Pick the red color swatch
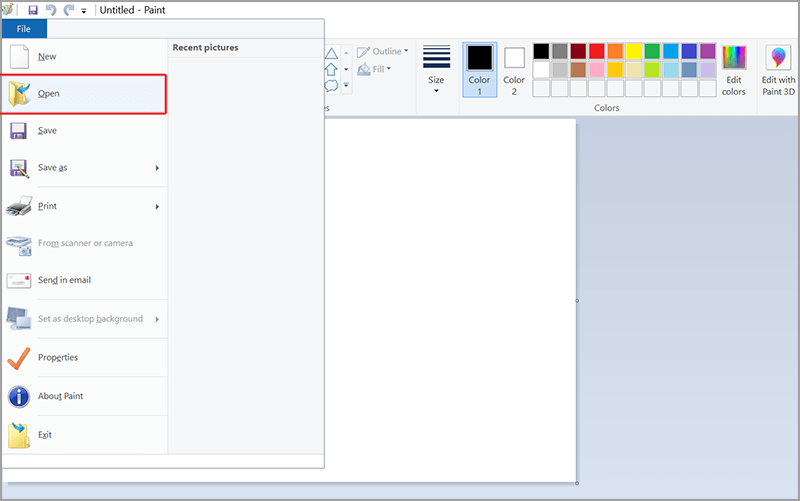The image size is (800, 501). (597, 51)
